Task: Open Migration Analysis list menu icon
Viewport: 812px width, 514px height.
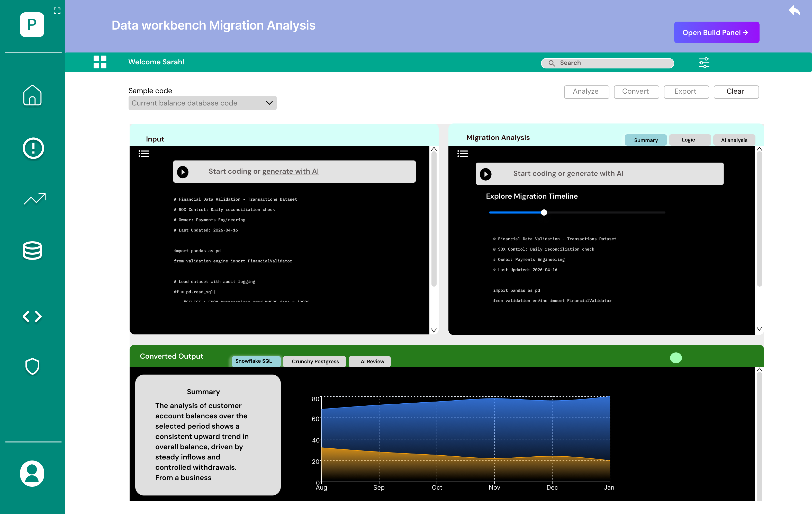Action: (x=463, y=154)
